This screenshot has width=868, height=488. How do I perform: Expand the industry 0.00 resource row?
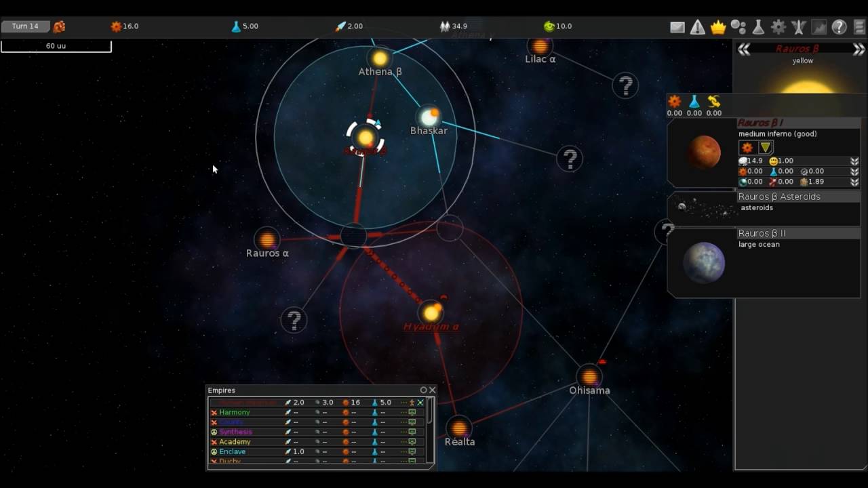click(x=854, y=171)
